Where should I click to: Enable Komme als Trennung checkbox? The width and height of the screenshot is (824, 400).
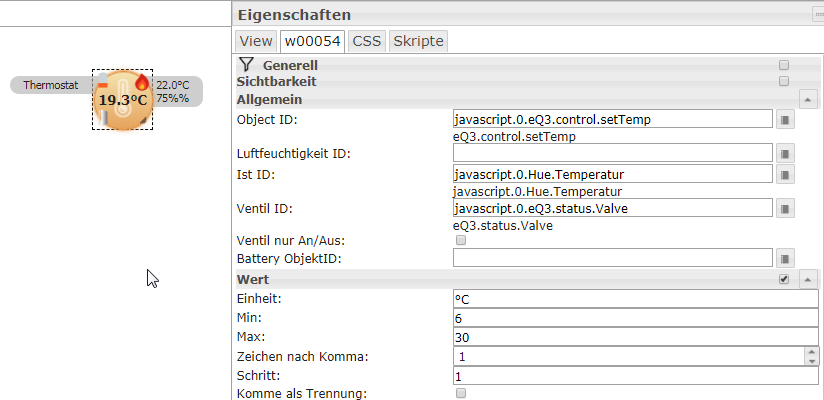[x=461, y=393]
